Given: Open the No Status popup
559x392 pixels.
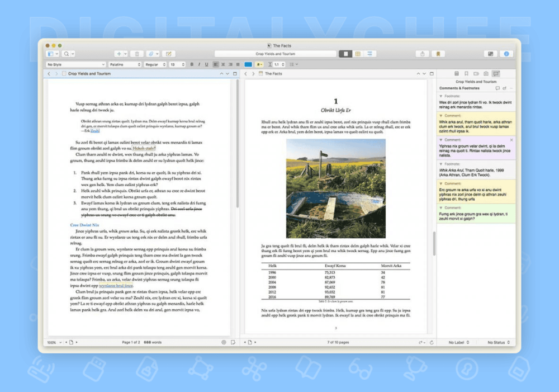Looking at the screenshot, I should point(499,342).
